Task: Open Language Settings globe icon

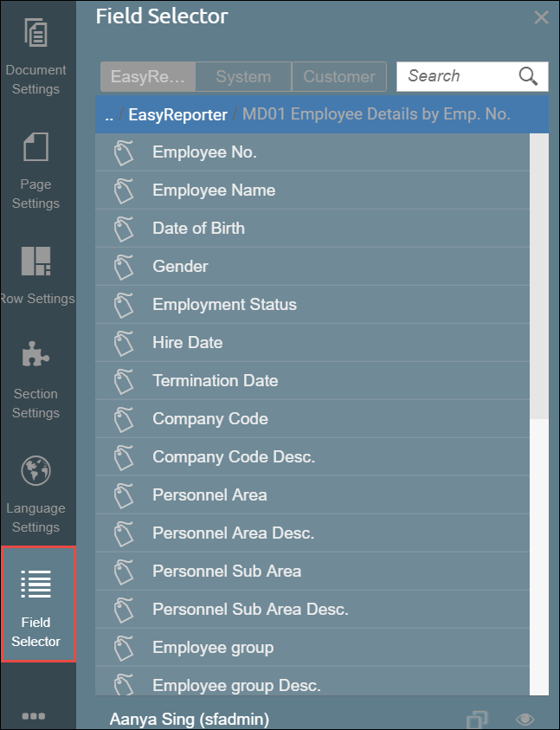Action: pos(35,470)
